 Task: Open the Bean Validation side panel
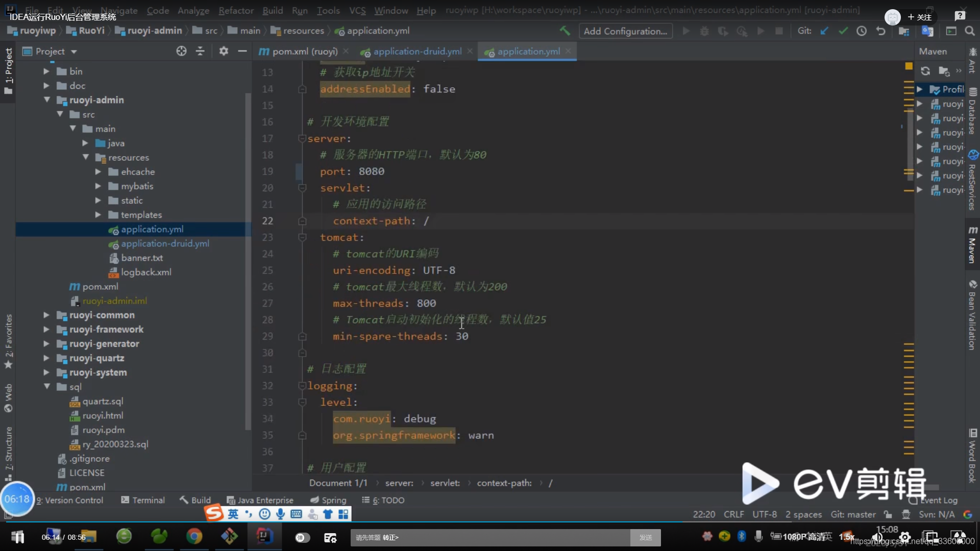pyautogui.click(x=972, y=315)
